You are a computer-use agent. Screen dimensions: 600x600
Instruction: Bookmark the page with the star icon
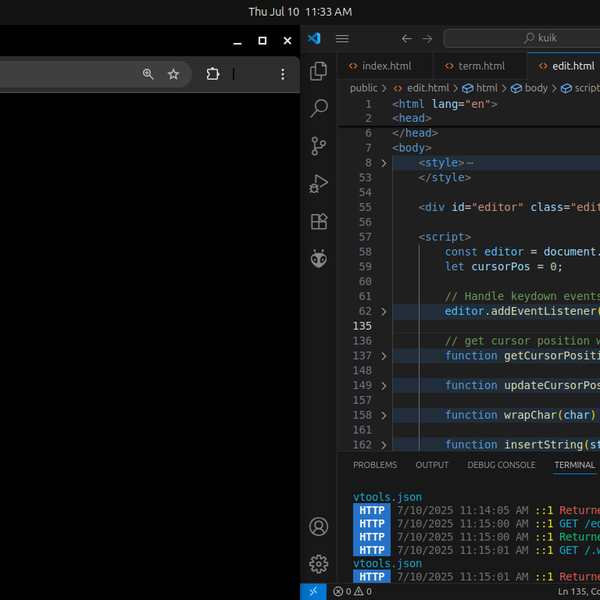pos(173,74)
